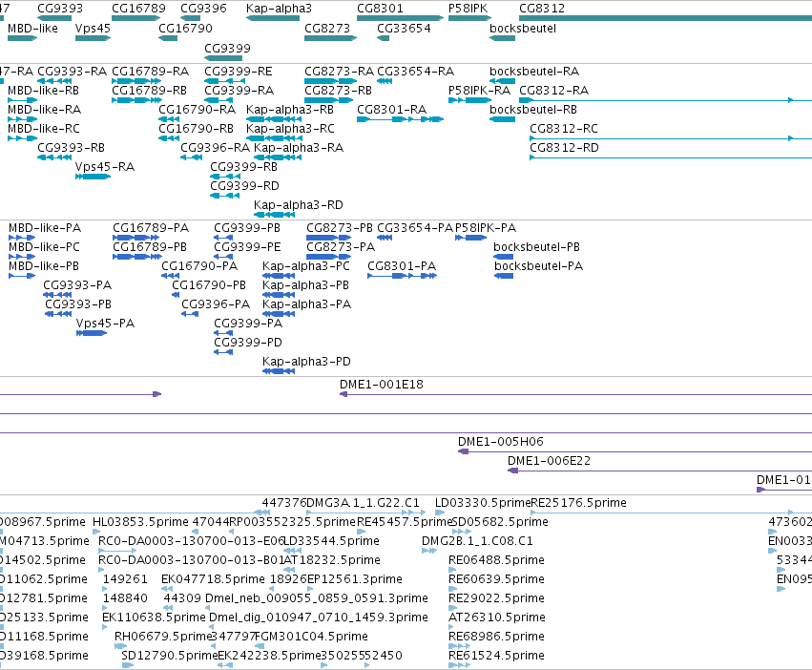
Task: Select the P58IPK gene label
Action: 468,9
